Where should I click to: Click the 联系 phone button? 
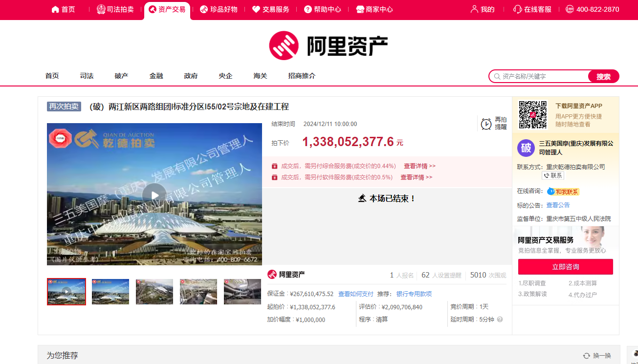553,175
